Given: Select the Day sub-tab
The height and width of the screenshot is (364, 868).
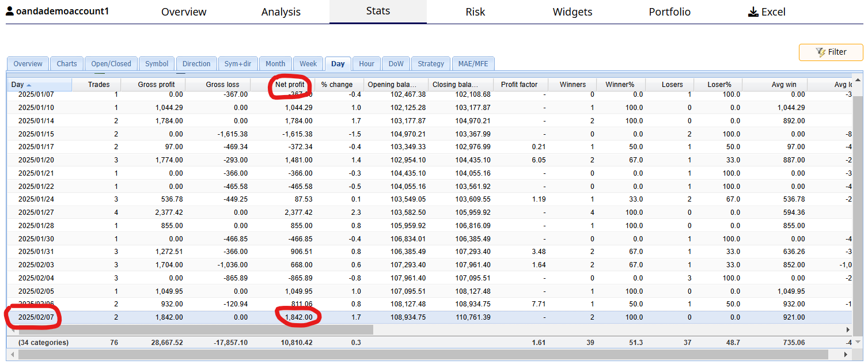Looking at the screenshot, I should (338, 64).
